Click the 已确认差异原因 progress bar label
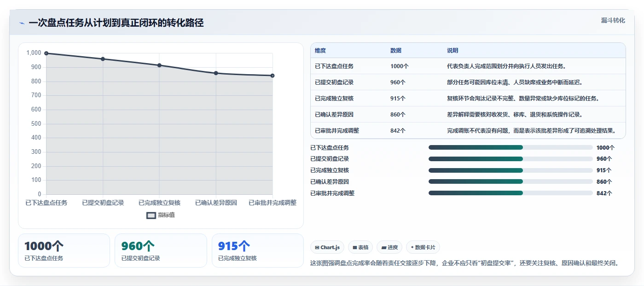Image resolution: width=644 pixels, height=286 pixels. (x=330, y=182)
